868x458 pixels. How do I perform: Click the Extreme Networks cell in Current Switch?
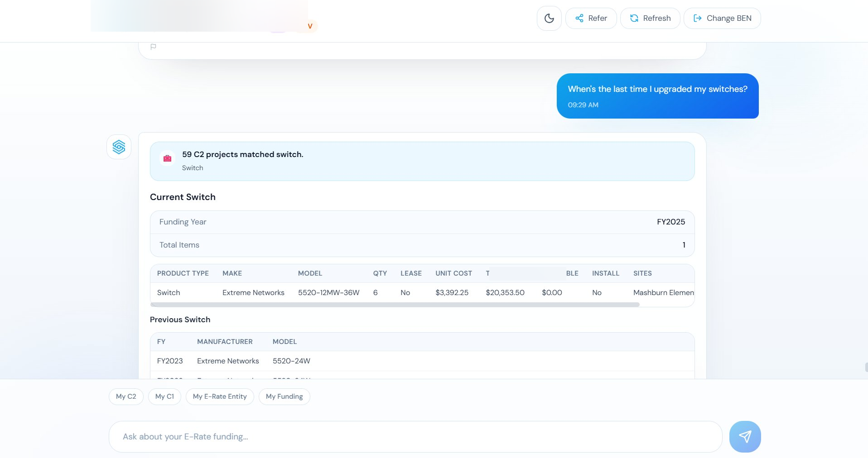click(x=253, y=293)
